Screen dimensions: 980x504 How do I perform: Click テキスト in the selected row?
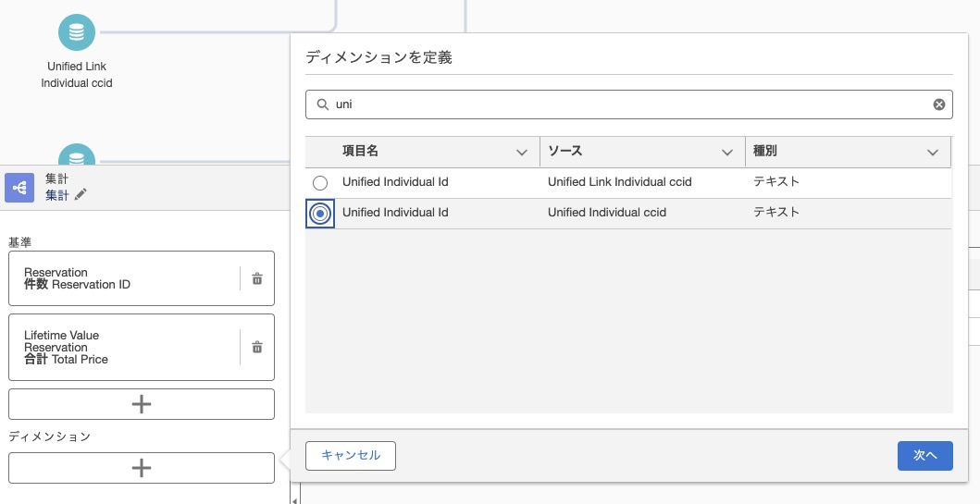(776, 213)
